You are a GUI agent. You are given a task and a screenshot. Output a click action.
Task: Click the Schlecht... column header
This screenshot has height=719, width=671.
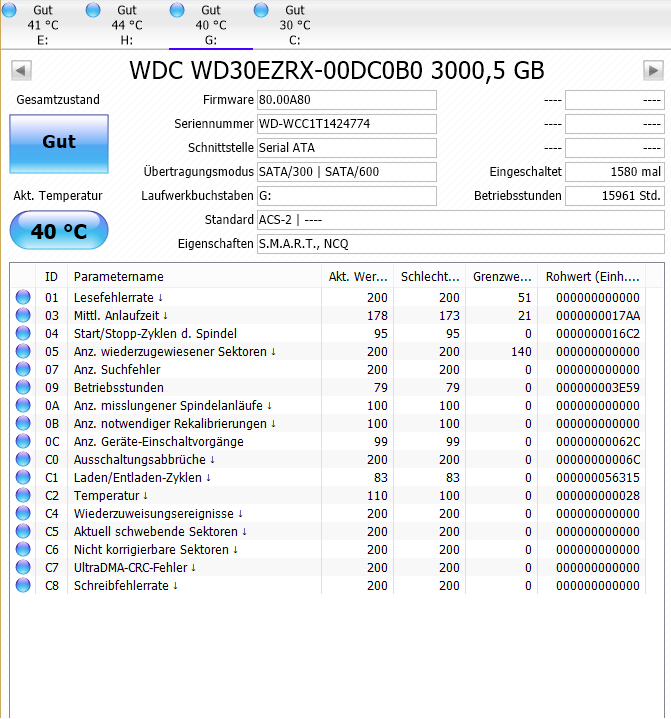430,277
